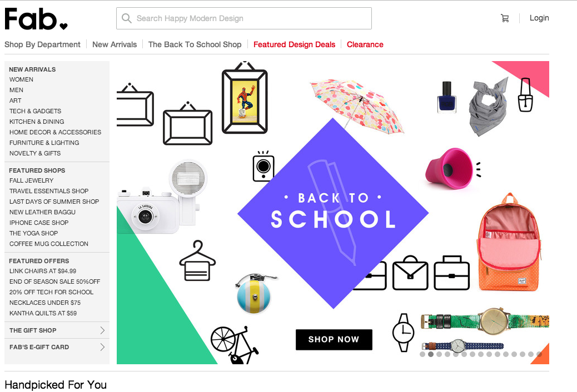The image size is (577, 392).
Task: Open the shopping cart icon
Action: (505, 18)
